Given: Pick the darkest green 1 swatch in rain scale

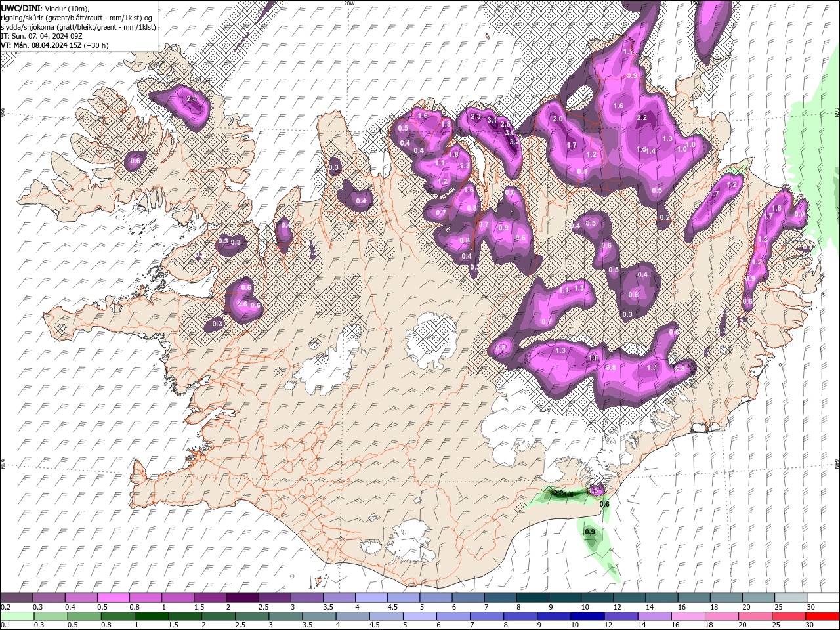Looking at the screenshot, I should click(x=150, y=616).
